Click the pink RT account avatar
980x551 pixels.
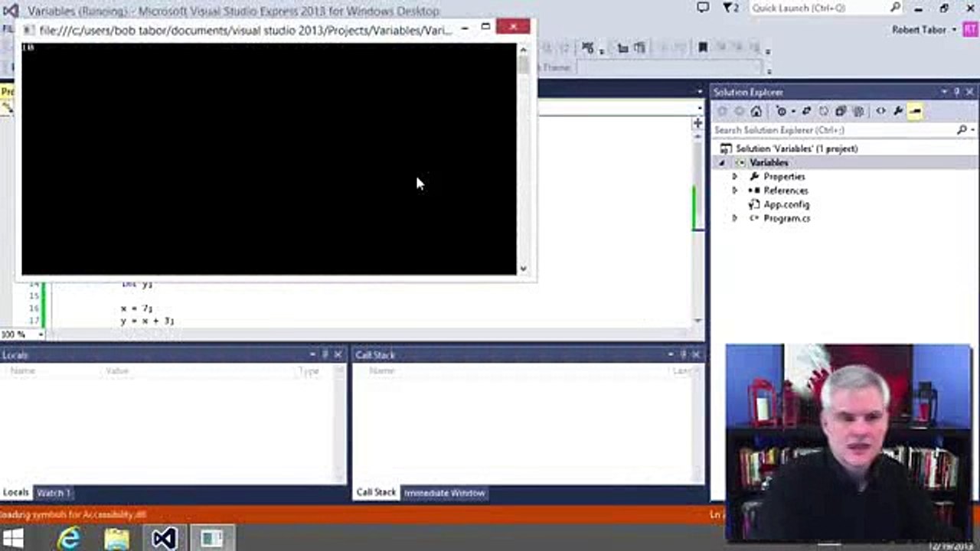tap(969, 30)
